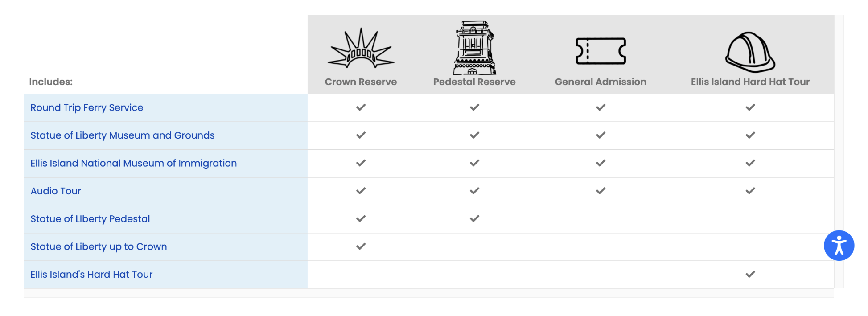The height and width of the screenshot is (316, 868).
Task: Open the Audio Tour link
Action: tap(56, 191)
